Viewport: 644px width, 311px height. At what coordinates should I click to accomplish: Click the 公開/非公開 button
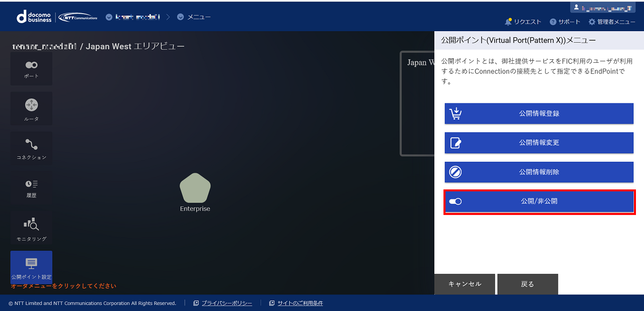coord(539,201)
